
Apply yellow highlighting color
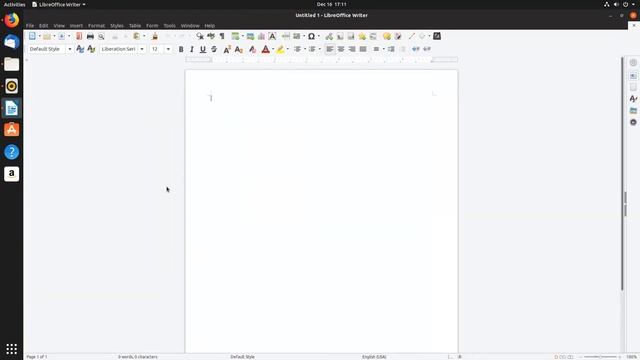pyautogui.click(x=280, y=49)
